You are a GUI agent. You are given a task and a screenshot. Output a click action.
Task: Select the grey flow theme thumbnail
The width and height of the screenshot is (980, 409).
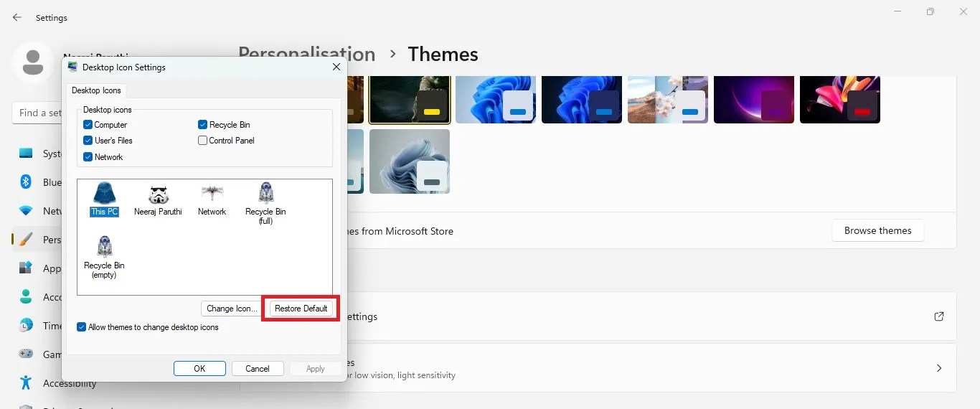pyautogui.click(x=410, y=161)
